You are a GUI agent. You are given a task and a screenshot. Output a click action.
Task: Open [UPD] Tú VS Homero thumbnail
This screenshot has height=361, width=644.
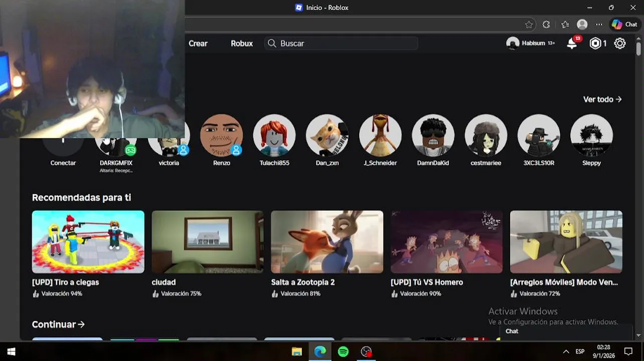pyautogui.click(x=446, y=242)
